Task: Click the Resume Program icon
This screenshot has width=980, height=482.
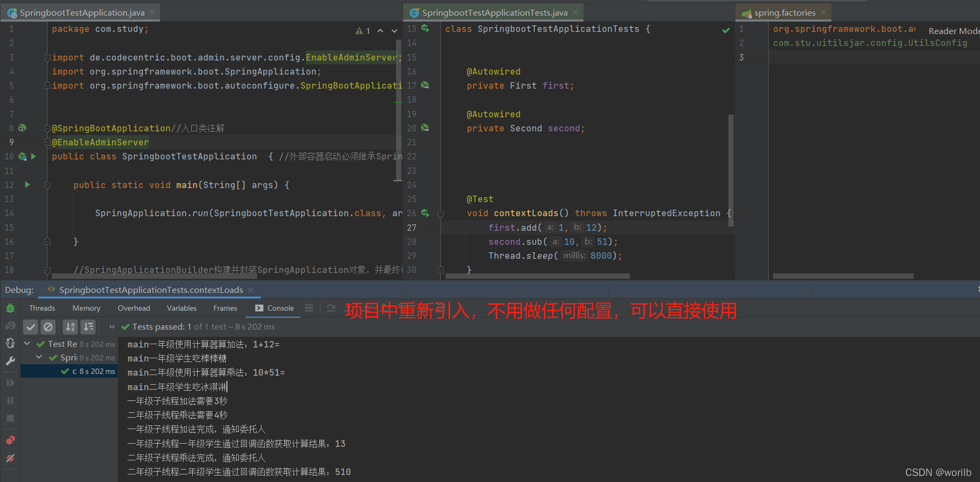Action: pyautogui.click(x=10, y=383)
